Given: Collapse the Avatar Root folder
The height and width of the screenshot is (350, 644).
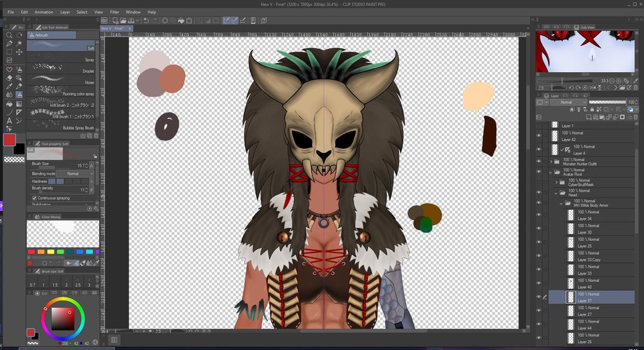Looking at the screenshot, I should point(551,172).
